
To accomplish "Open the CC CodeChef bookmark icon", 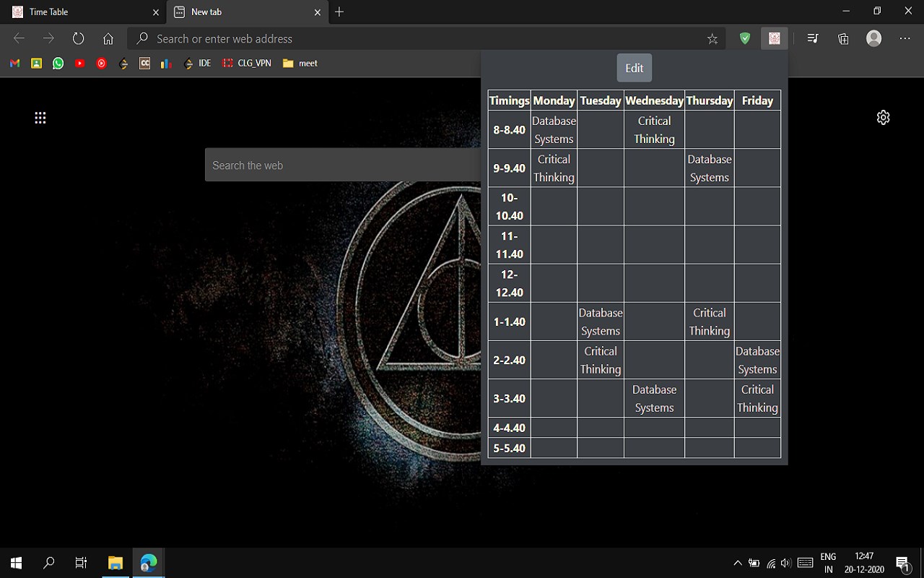I will click(144, 64).
